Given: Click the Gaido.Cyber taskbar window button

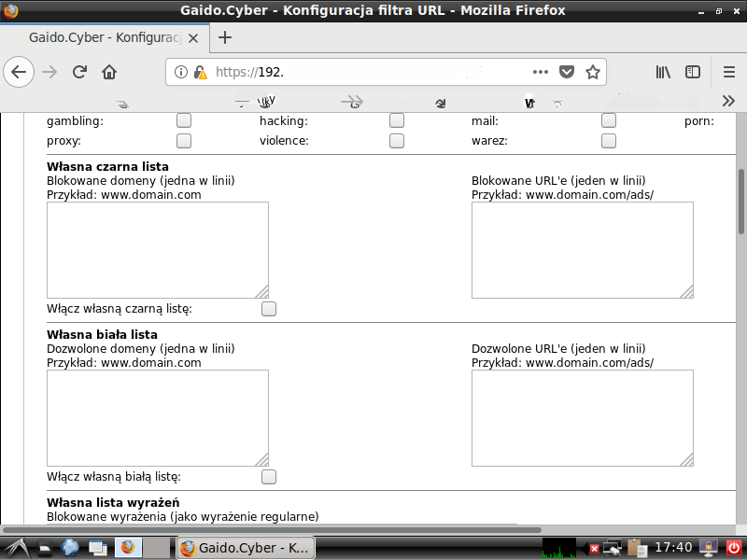Looking at the screenshot, I should tap(246, 547).
